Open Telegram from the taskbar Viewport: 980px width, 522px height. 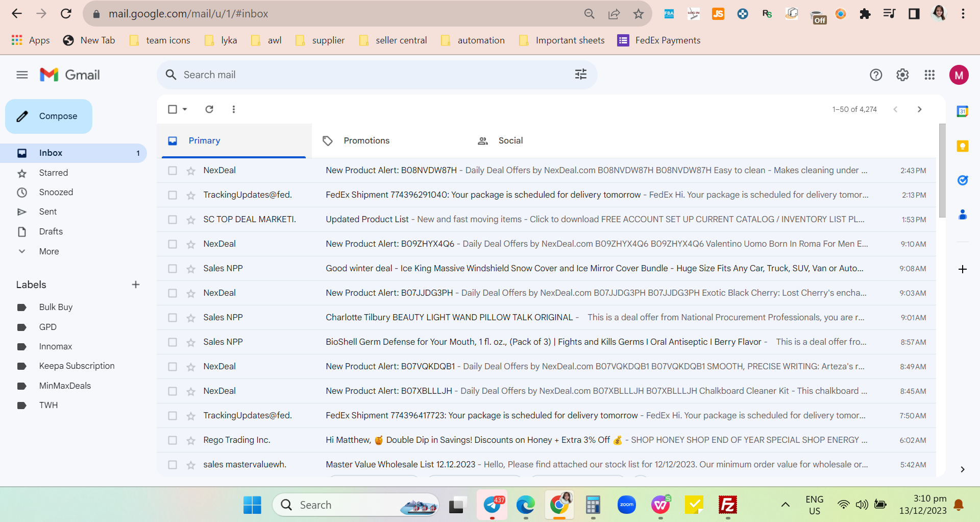coord(492,505)
